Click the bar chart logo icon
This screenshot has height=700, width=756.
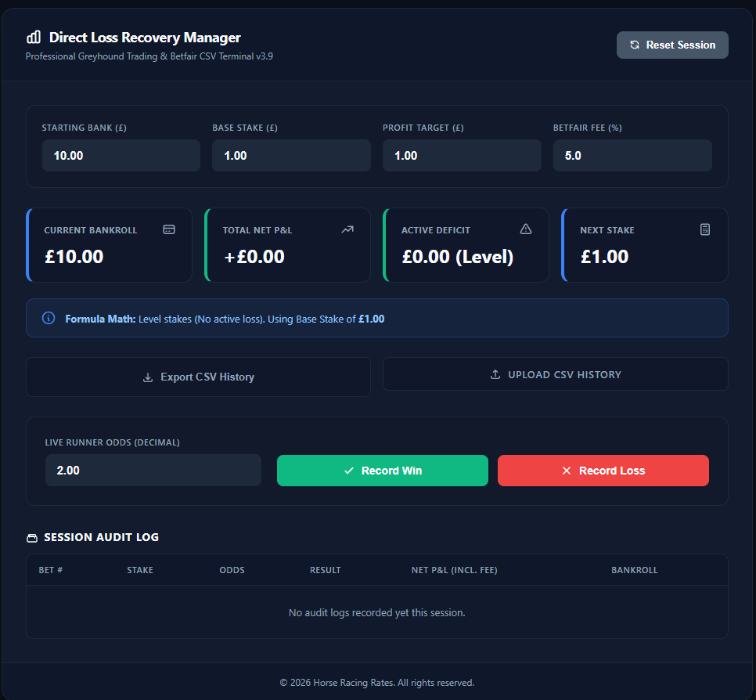tap(34, 37)
